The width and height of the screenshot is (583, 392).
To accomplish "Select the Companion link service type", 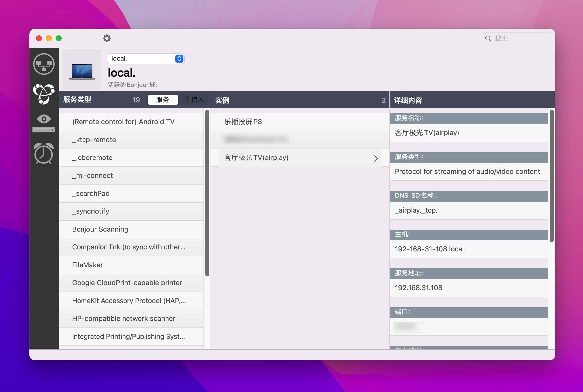I will click(x=131, y=247).
